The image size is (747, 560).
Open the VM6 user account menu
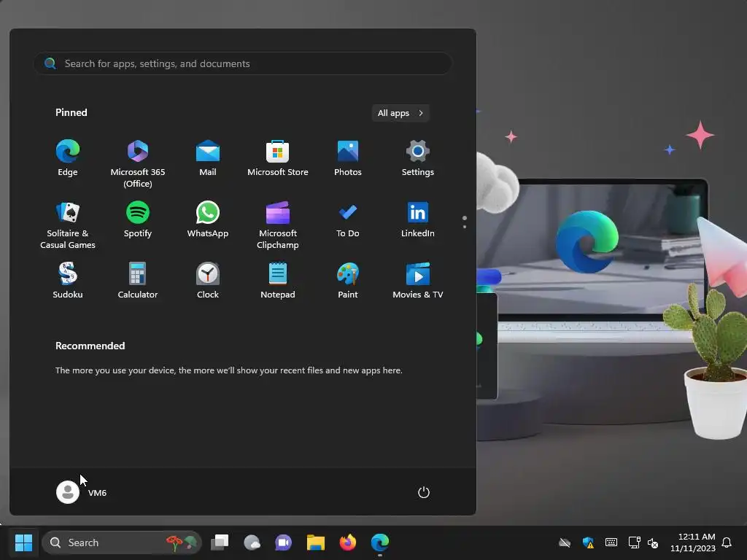[x=82, y=492]
